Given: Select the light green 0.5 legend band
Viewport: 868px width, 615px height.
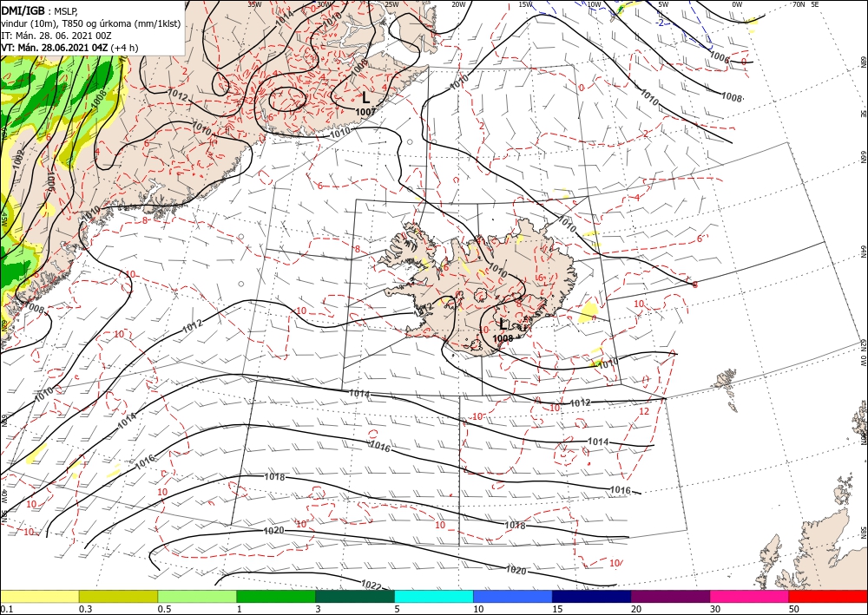Looking at the screenshot, I should pyautogui.click(x=197, y=596).
